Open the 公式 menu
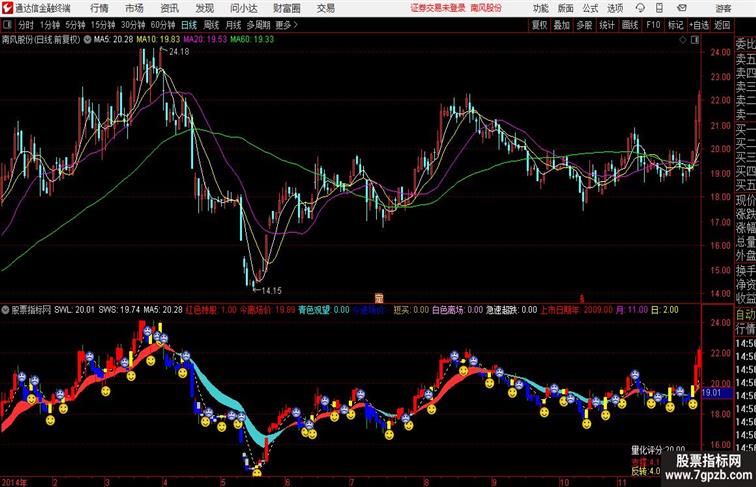 [x=590, y=8]
